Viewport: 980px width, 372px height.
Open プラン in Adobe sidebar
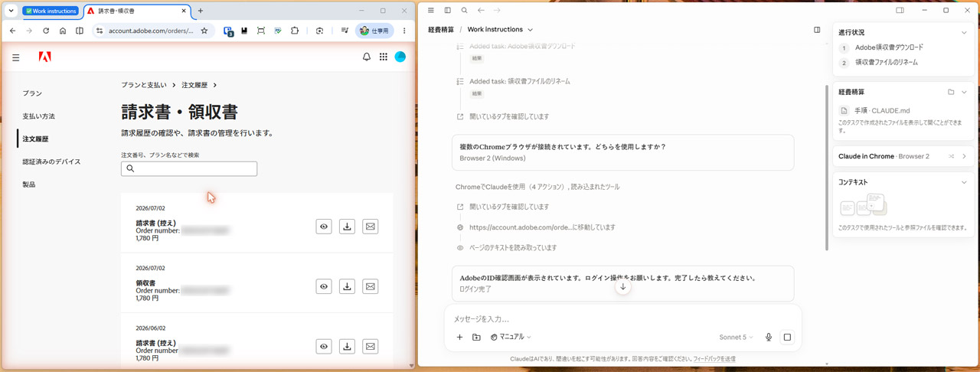click(32, 93)
